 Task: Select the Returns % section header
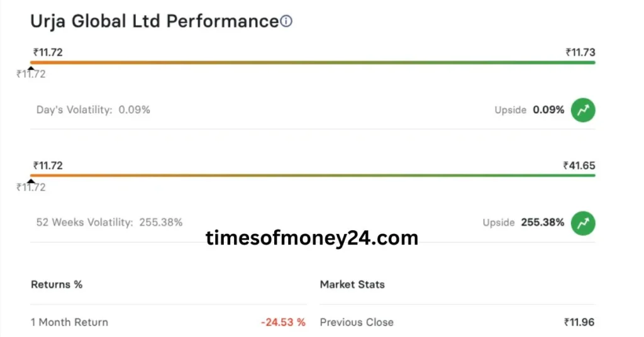[x=57, y=284]
